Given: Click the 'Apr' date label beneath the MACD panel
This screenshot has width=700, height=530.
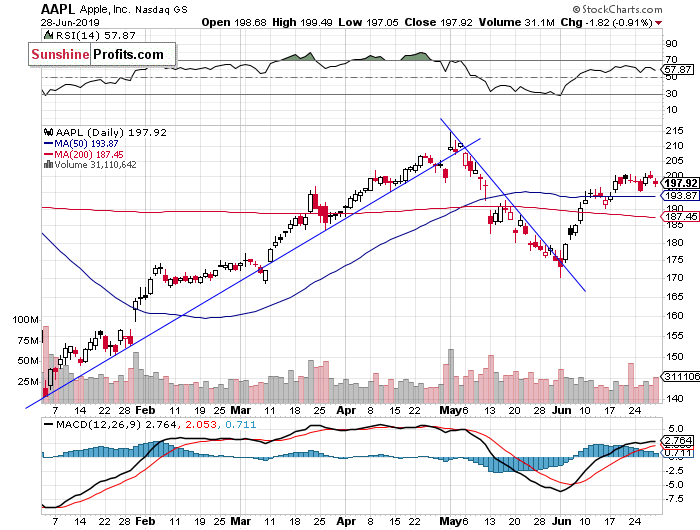Looking at the screenshot, I should 346,521.
